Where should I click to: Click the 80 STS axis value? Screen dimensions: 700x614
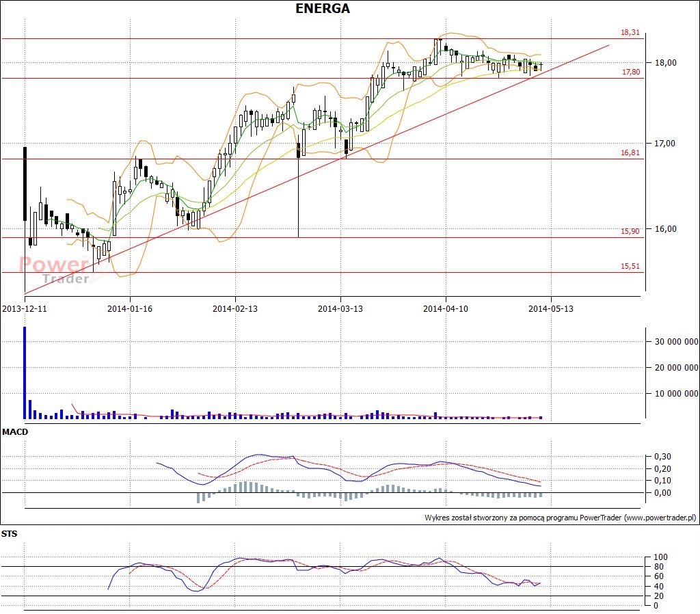coord(658,567)
